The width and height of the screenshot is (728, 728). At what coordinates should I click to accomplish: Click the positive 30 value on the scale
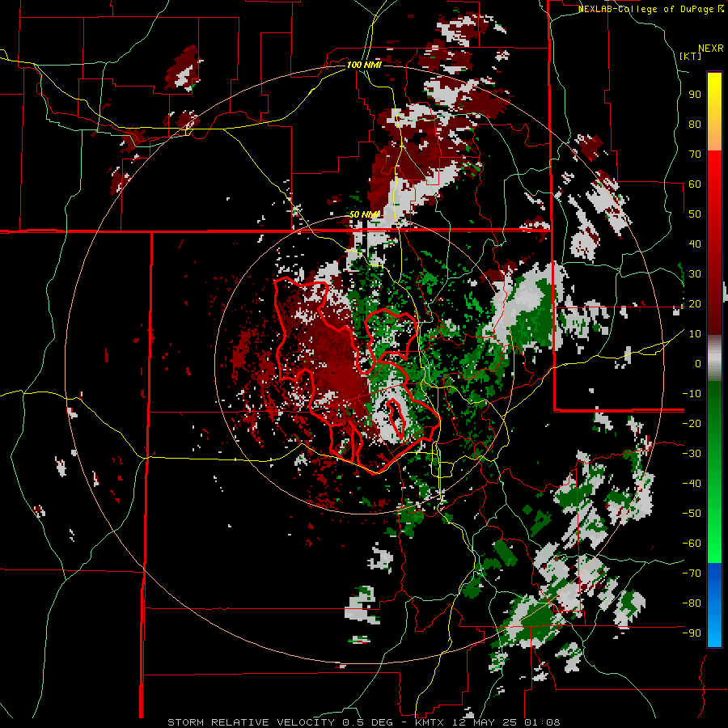(x=695, y=274)
